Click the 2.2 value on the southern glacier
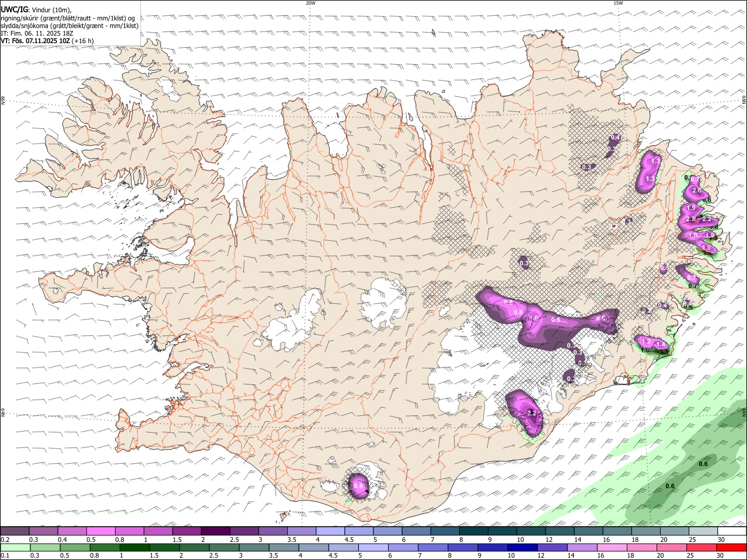747x560 pixels. click(x=531, y=413)
